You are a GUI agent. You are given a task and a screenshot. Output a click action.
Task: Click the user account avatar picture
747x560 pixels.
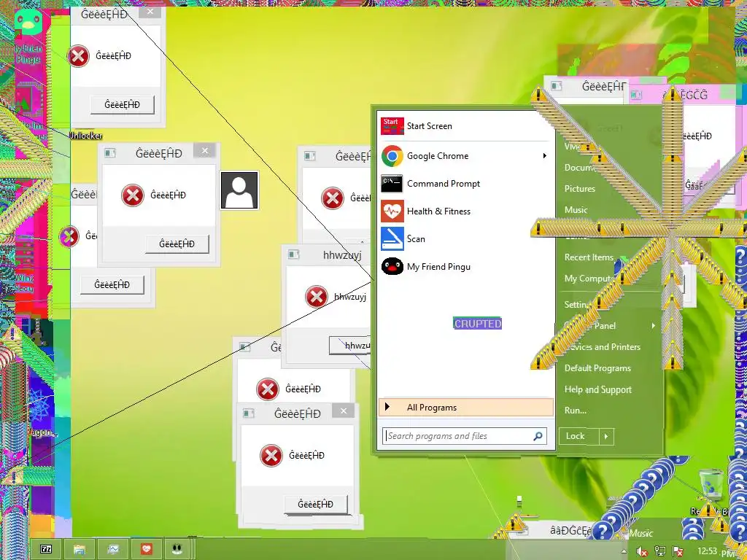239,190
